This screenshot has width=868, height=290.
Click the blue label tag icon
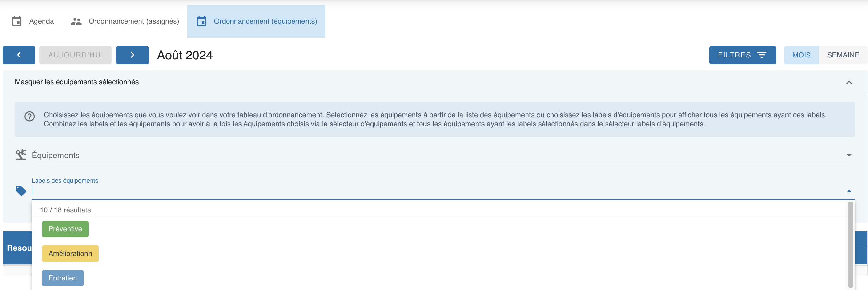tap(21, 191)
